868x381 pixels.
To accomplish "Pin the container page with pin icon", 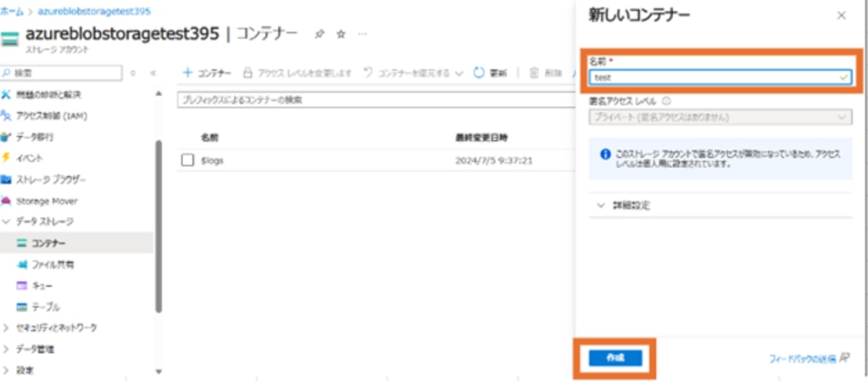I will (320, 34).
